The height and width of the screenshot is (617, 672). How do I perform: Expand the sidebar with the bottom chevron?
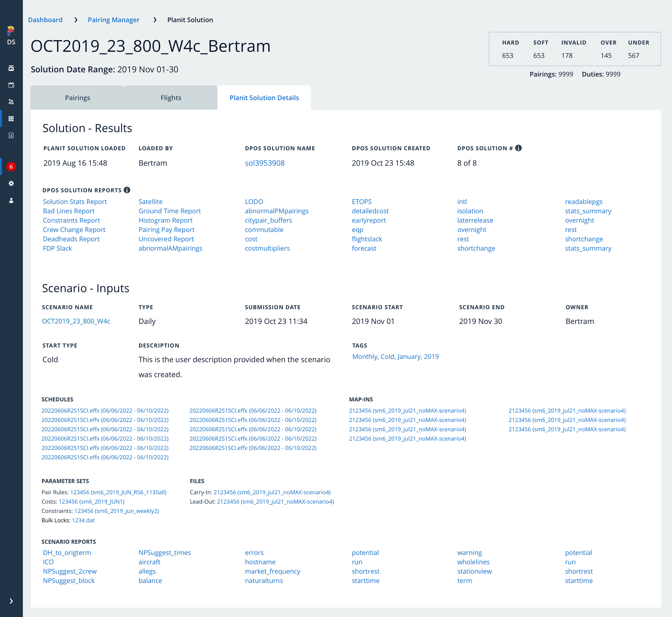(x=11, y=601)
